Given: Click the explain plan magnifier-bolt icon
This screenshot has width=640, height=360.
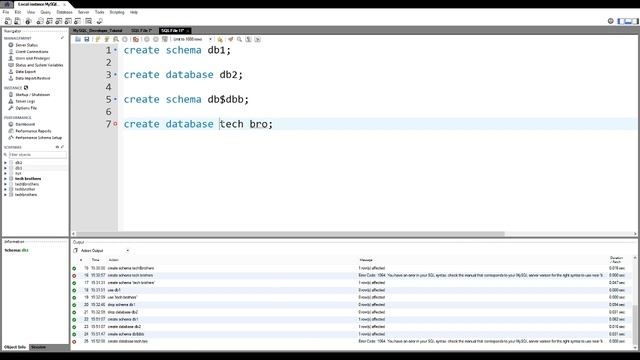Looking at the screenshot, I should pos(116,40).
